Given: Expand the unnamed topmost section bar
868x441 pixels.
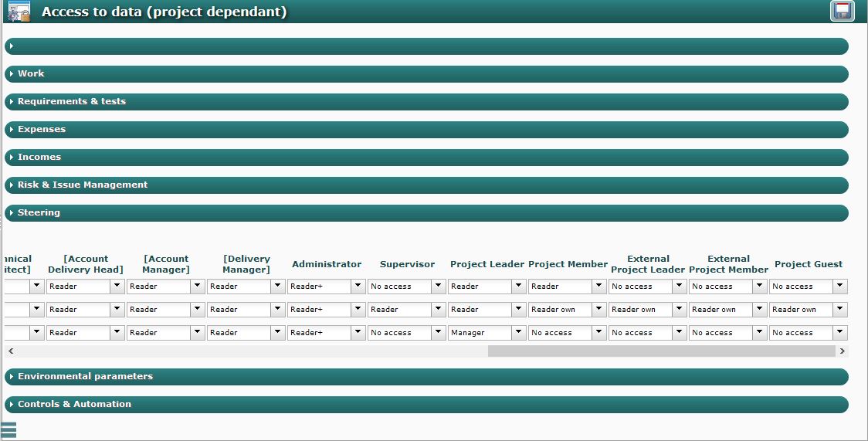Looking at the screenshot, I should (426, 46).
